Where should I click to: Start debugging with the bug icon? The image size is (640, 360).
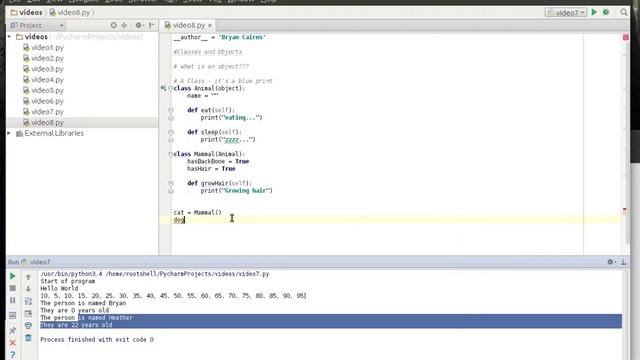click(x=606, y=12)
